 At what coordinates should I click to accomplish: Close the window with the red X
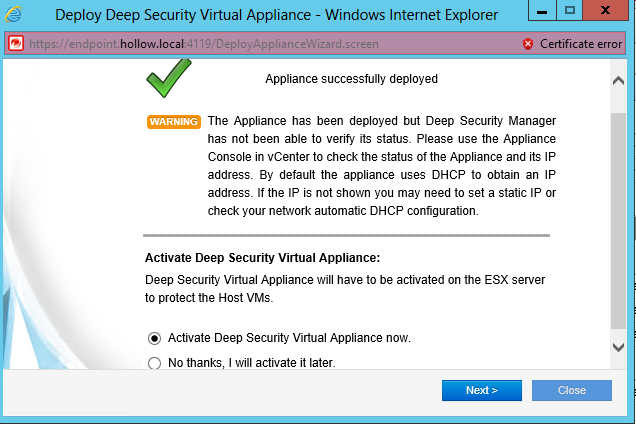coord(608,12)
